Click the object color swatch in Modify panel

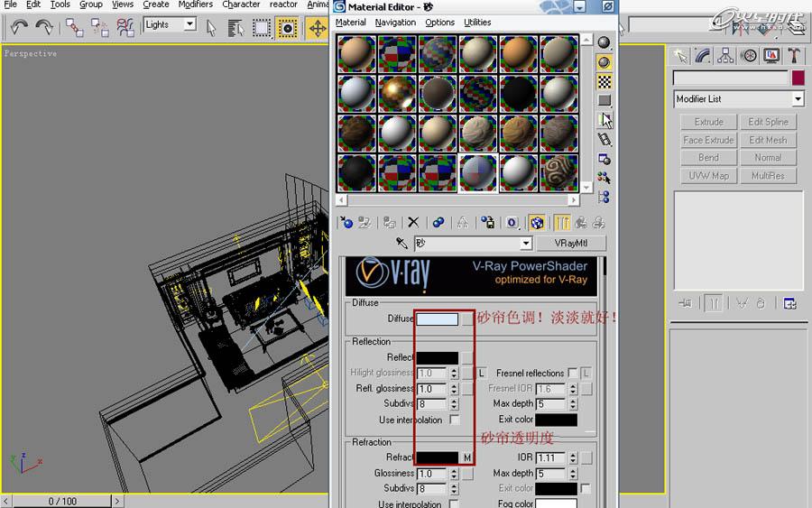[x=798, y=78]
